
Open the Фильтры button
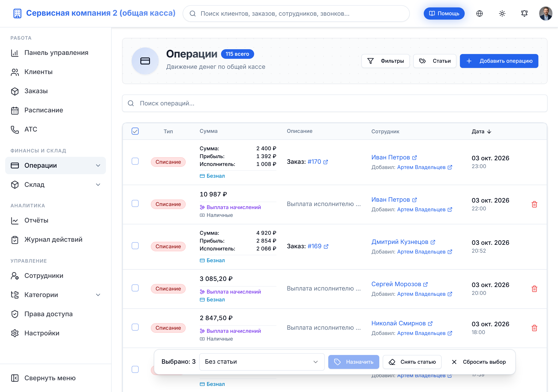pos(385,61)
